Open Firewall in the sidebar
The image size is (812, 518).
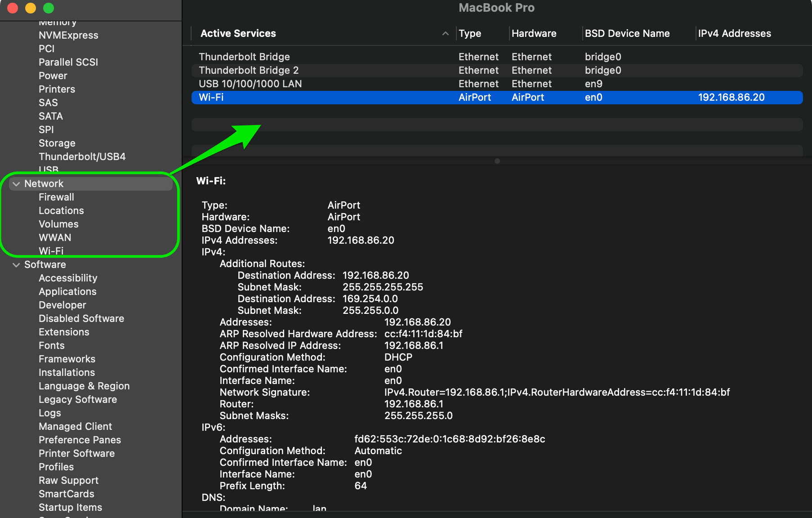(56, 197)
